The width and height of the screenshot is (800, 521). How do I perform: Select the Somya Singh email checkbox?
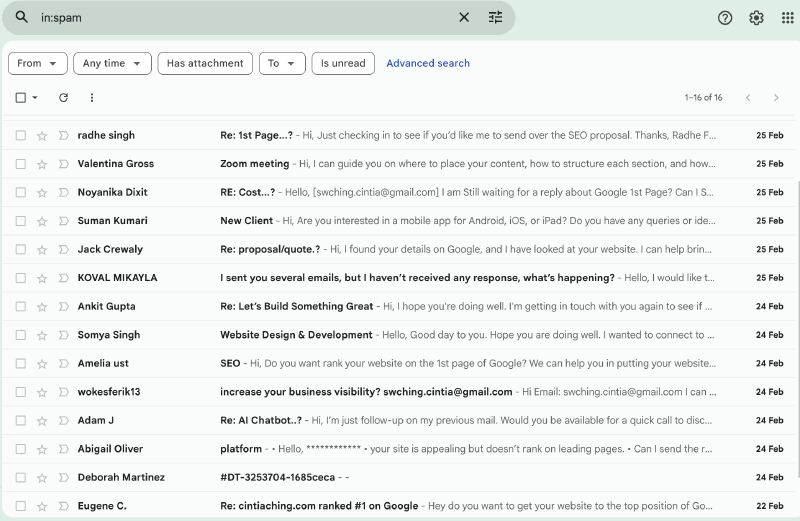(x=20, y=335)
